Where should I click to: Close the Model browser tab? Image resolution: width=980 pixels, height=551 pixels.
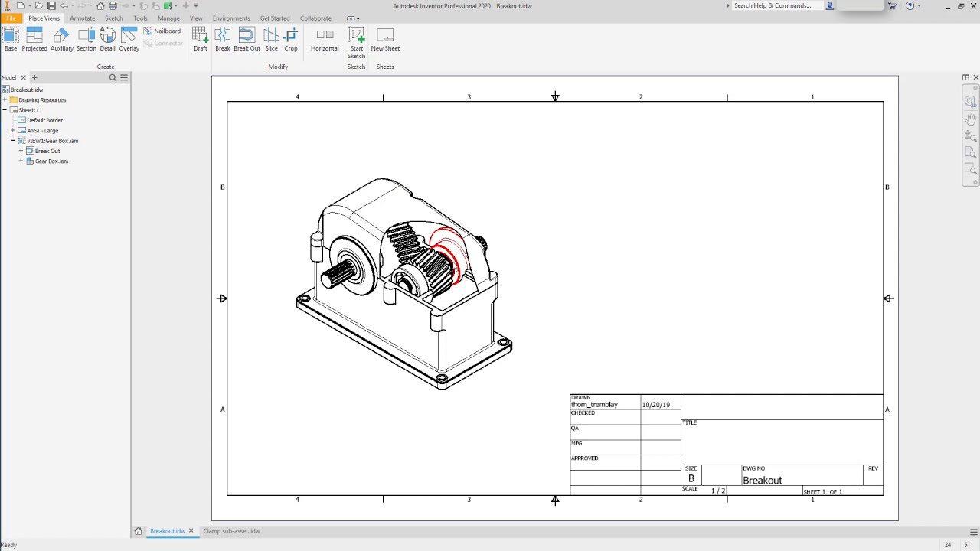[x=23, y=77]
